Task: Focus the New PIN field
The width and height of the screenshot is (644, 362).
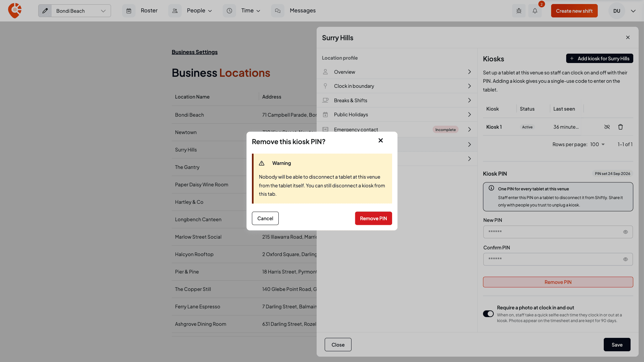Action: [x=558, y=232]
